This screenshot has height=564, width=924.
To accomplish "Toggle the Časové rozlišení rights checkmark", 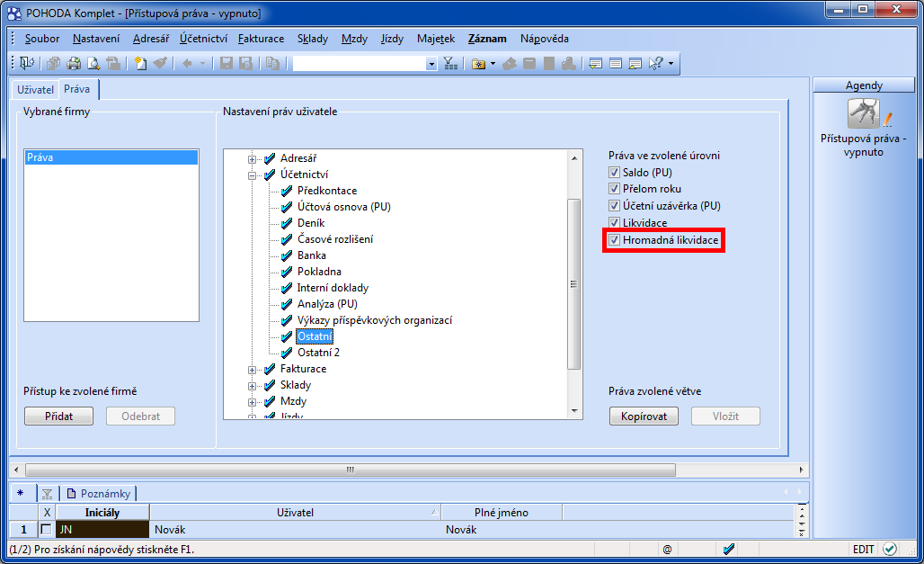I will [287, 239].
